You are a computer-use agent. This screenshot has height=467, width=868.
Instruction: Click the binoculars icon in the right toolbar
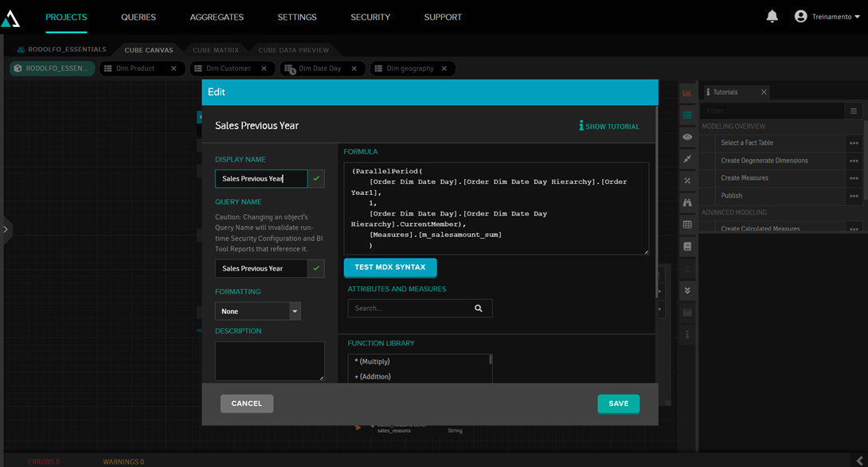pyautogui.click(x=687, y=203)
